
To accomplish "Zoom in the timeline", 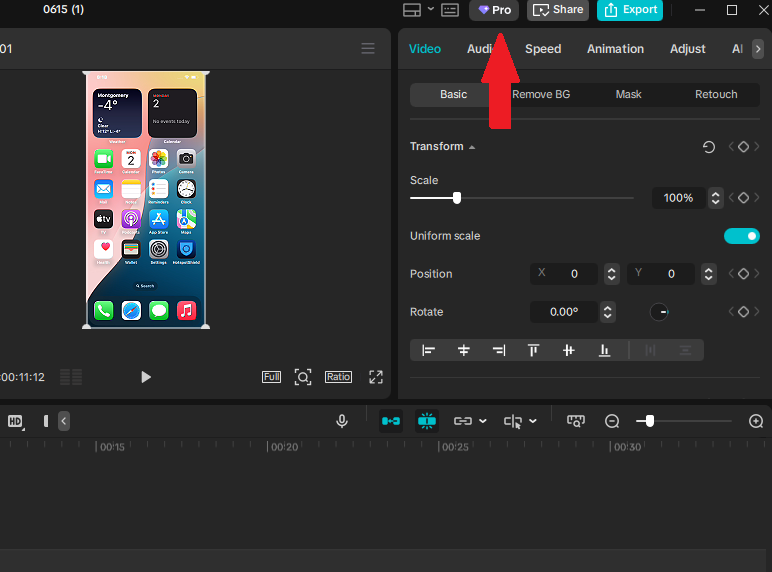I will click(756, 421).
